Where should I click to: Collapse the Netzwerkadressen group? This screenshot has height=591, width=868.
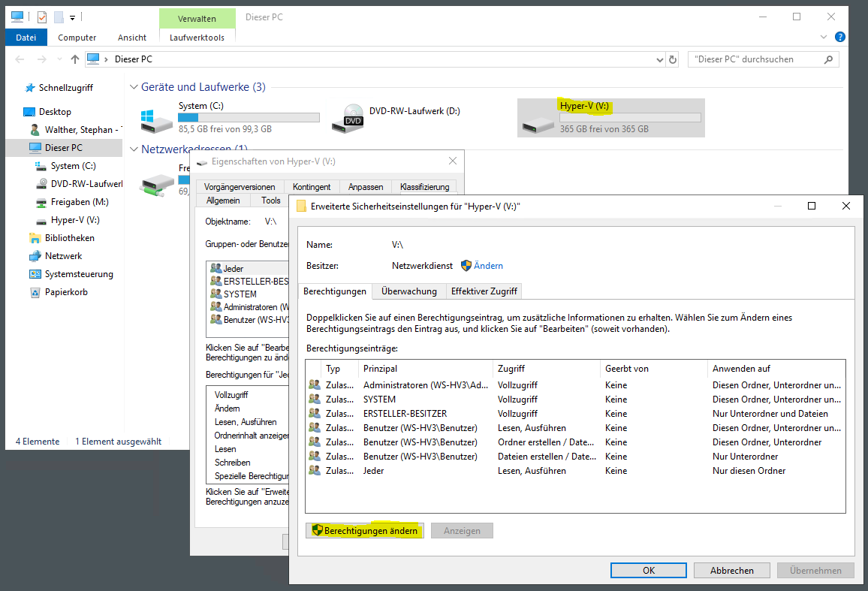(x=134, y=149)
